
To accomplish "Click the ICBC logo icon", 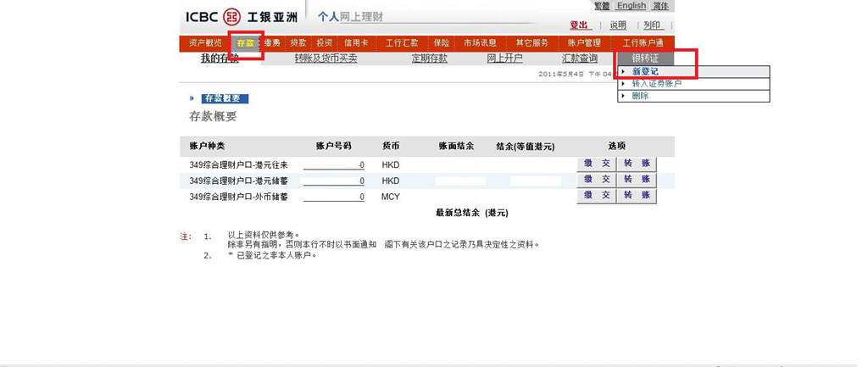I will [231, 17].
